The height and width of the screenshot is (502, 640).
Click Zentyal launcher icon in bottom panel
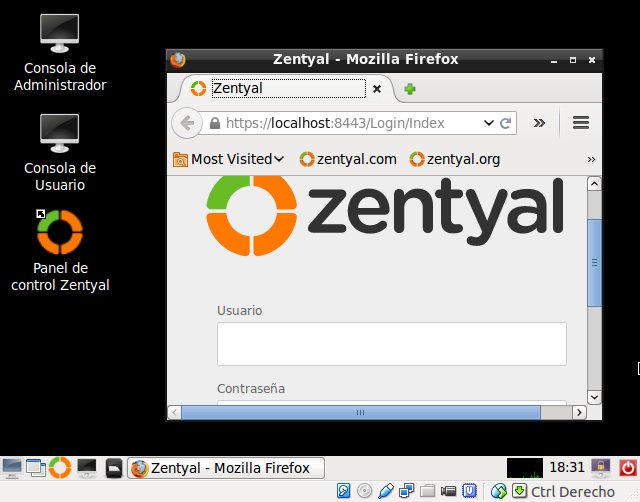point(60,468)
